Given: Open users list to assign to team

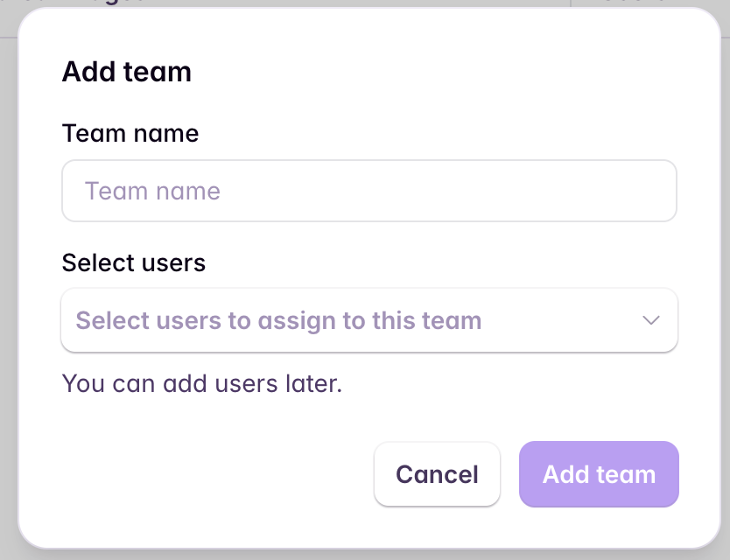Looking at the screenshot, I should click(x=368, y=320).
